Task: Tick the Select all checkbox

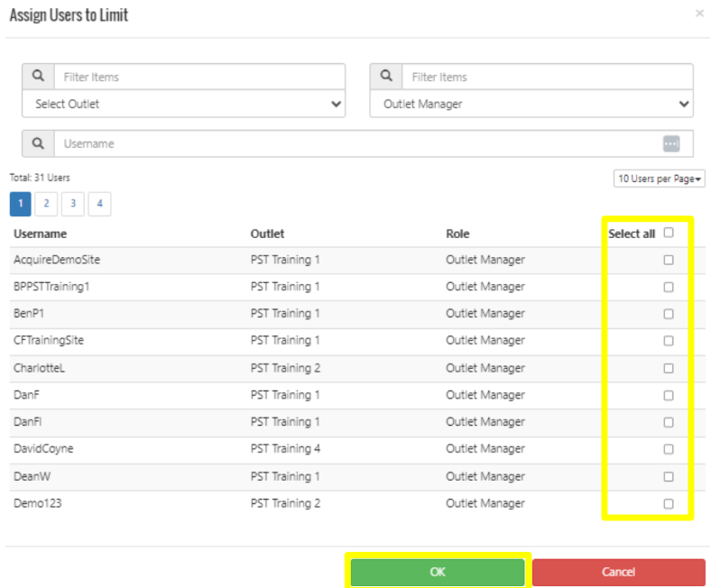Action: [x=669, y=233]
